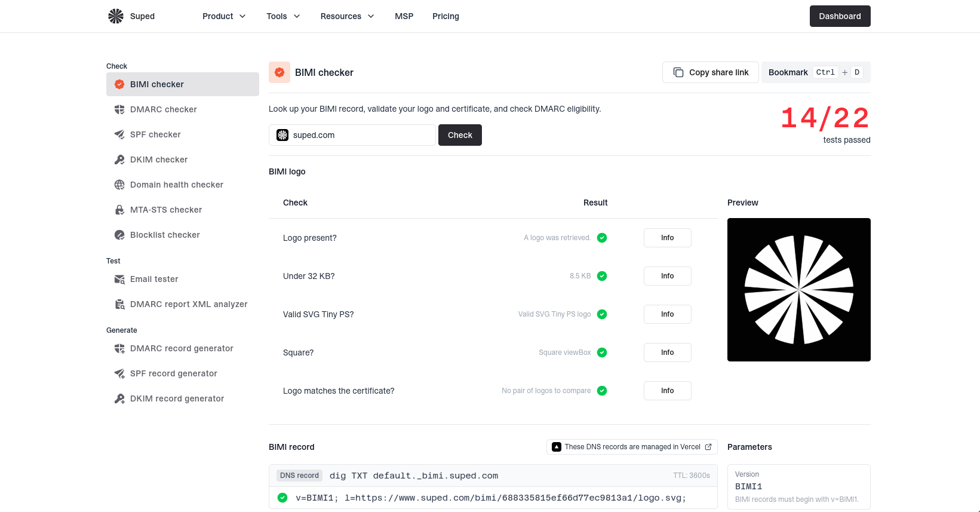Select Blocklist checker in the sidebar

click(x=183, y=235)
